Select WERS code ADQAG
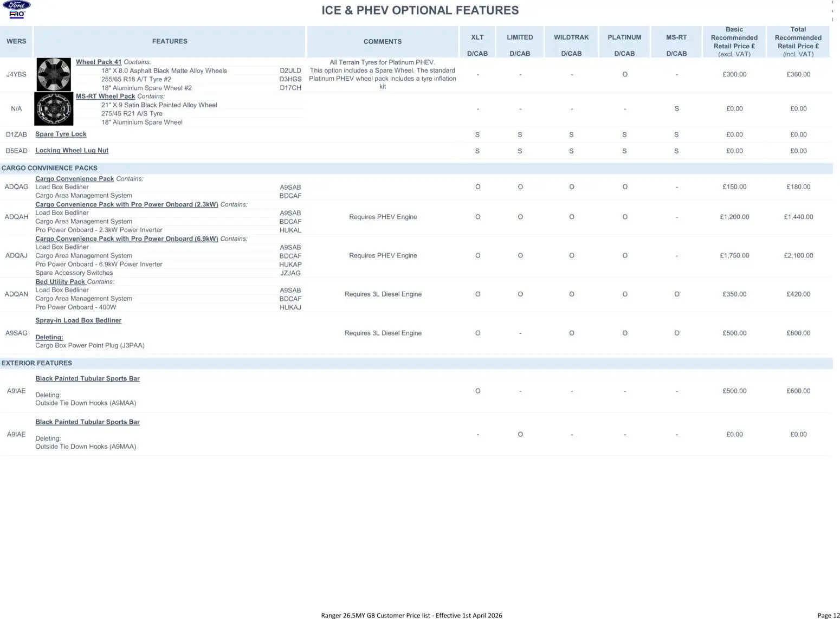840x619 pixels. 16,186
